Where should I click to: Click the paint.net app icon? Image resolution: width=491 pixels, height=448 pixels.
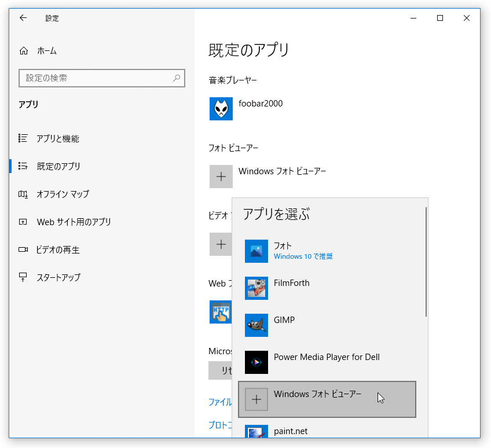click(x=257, y=431)
